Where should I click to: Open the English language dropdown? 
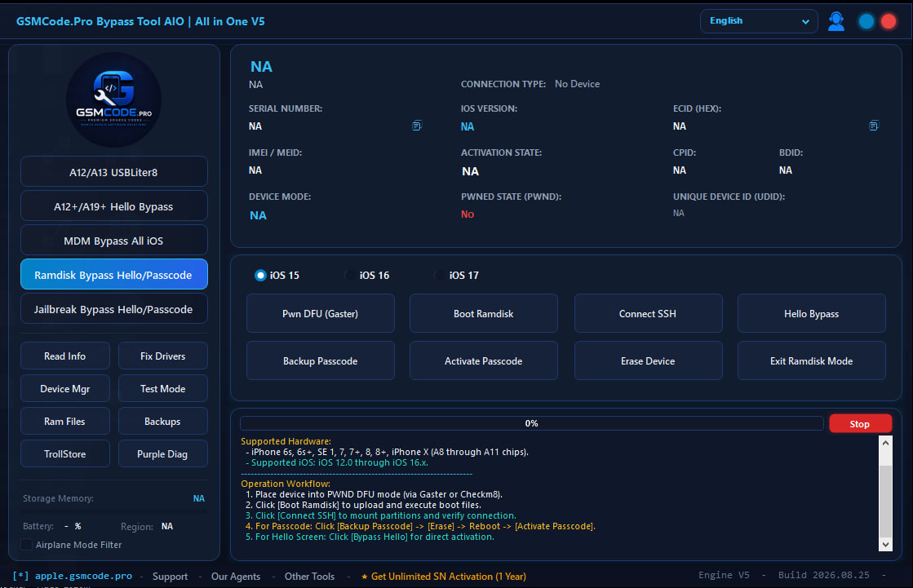click(759, 21)
